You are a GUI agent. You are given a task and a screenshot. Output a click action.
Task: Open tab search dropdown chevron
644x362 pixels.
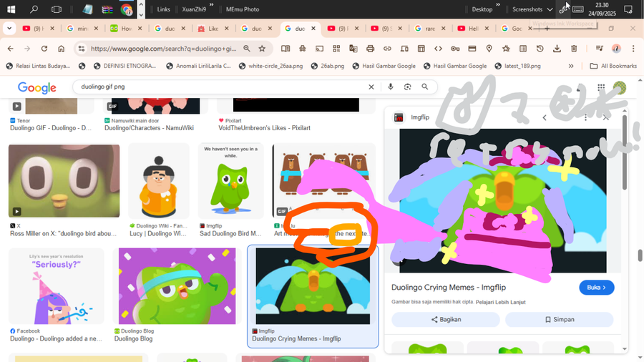9,29
